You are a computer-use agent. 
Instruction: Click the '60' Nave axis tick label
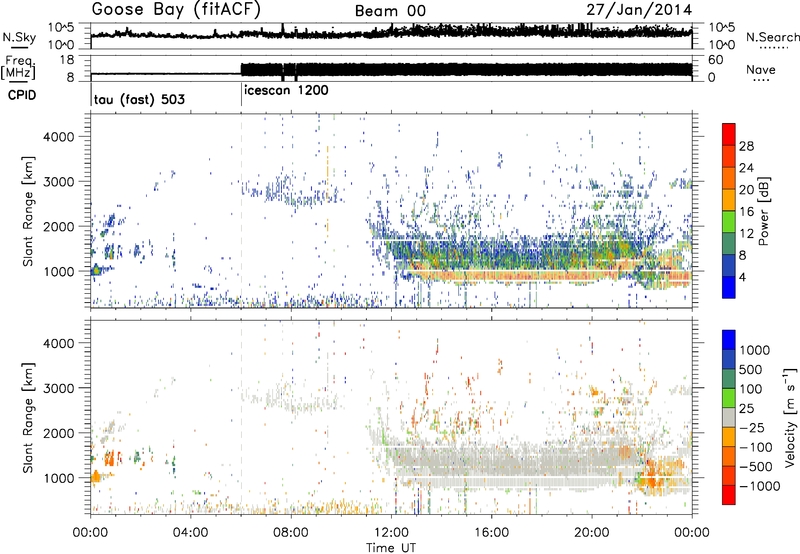715,60
